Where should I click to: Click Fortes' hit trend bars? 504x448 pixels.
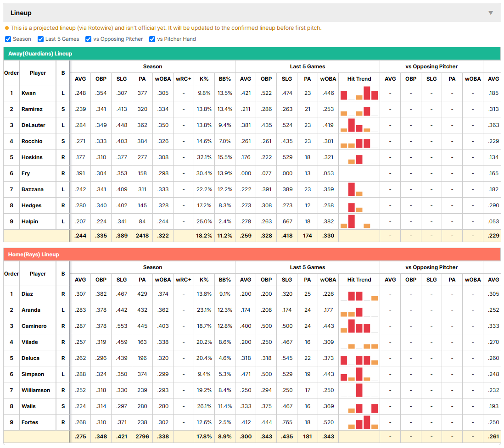point(359,422)
